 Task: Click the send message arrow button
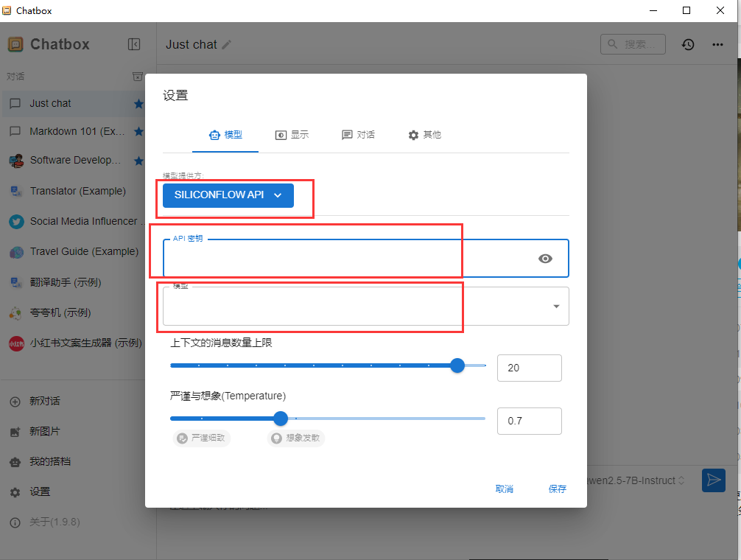click(714, 480)
